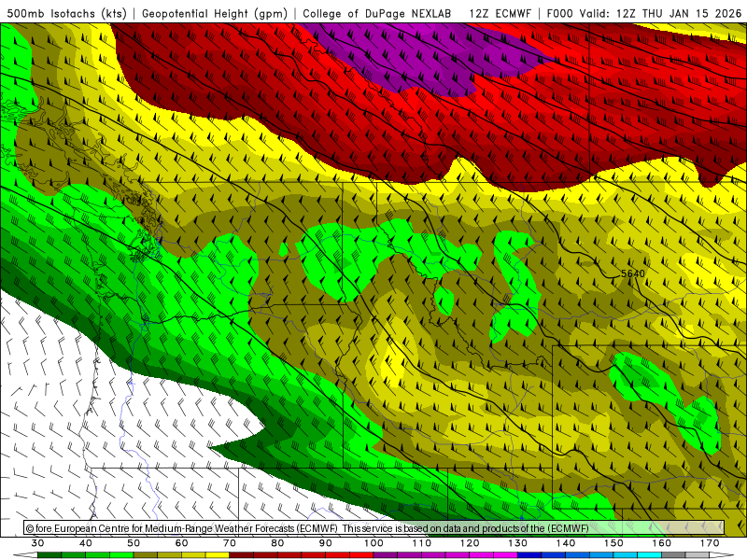Click the 90 value on the legend
The width and height of the screenshot is (747, 560).
click(325, 543)
